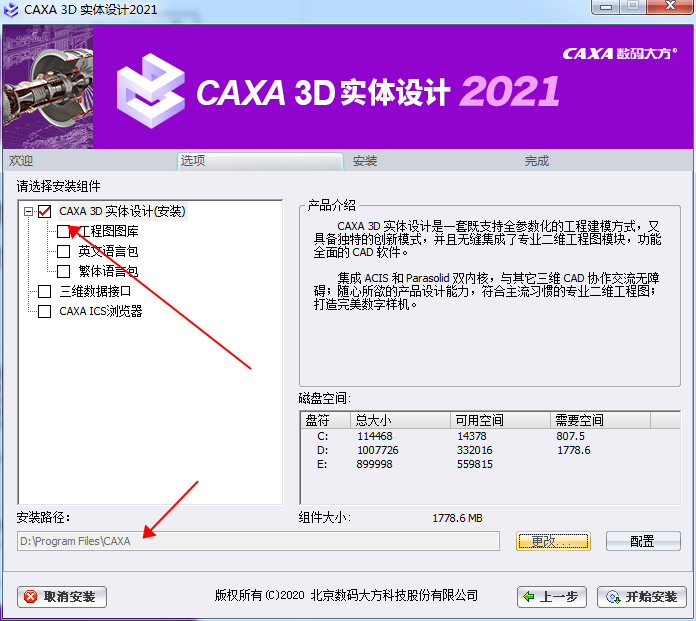
Task: Go to the 安装 step tab
Action: 365,161
